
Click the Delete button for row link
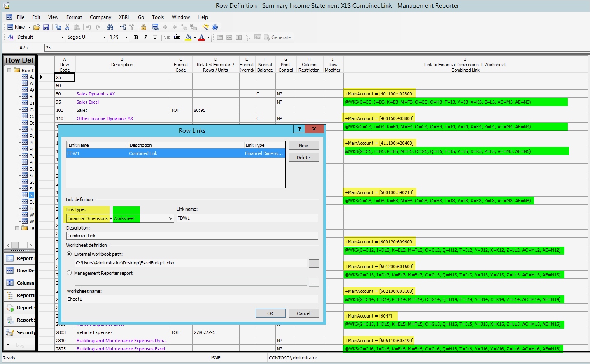[303, 158]
